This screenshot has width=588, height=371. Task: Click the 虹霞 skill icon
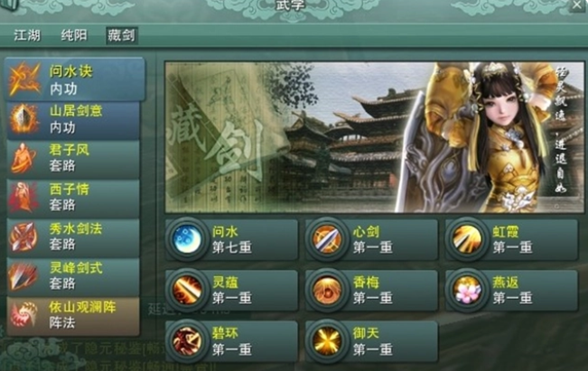click(x=467, y=239)
